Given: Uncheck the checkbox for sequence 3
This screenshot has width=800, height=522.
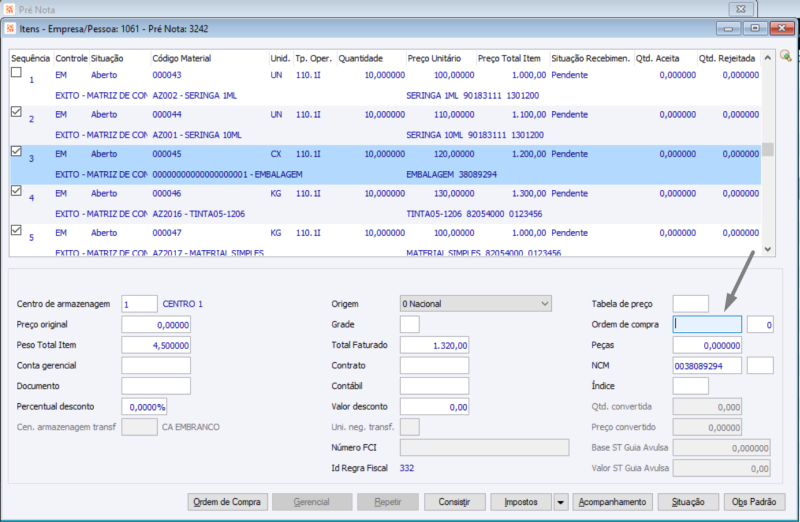Looking at the screenshot, I should (x=16, y=151).
